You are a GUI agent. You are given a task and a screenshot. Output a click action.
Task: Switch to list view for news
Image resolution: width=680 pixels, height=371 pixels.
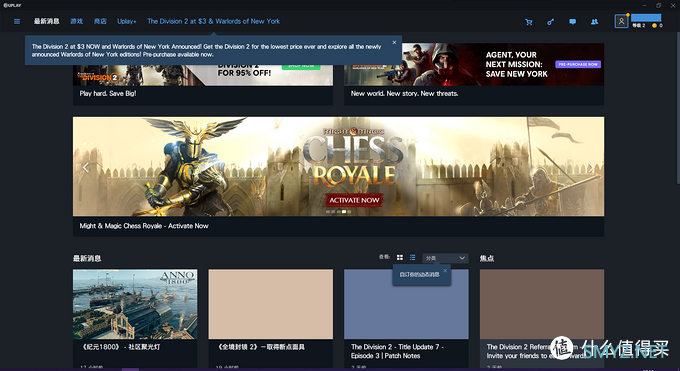click(412, 257)
